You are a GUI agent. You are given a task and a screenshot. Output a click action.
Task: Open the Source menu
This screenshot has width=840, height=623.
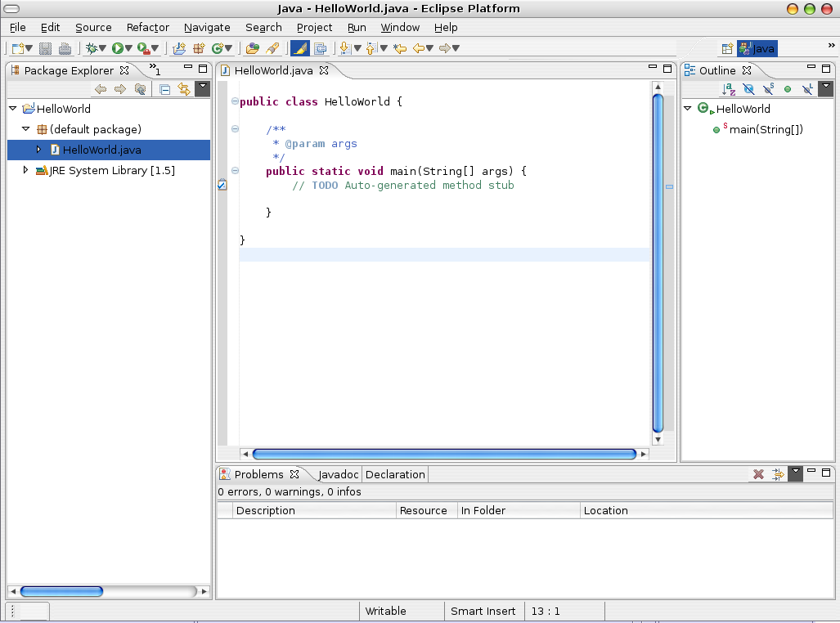click(x=93, y=27)
